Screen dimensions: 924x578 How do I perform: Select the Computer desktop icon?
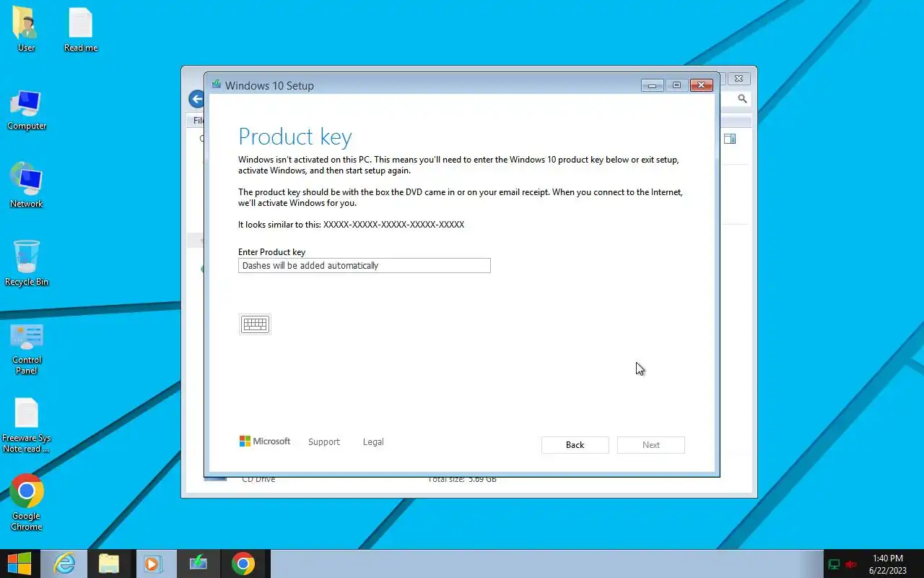[27, 110]
